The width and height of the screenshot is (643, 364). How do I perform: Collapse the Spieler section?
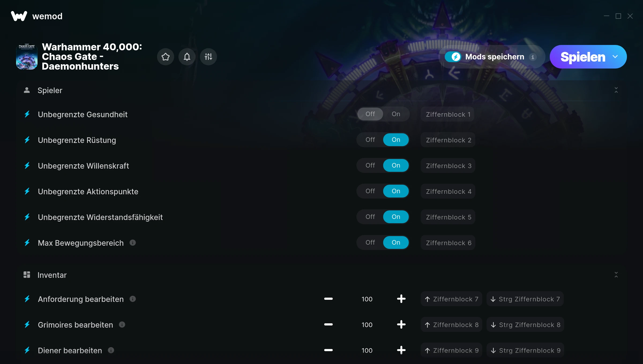click(616, 90)
